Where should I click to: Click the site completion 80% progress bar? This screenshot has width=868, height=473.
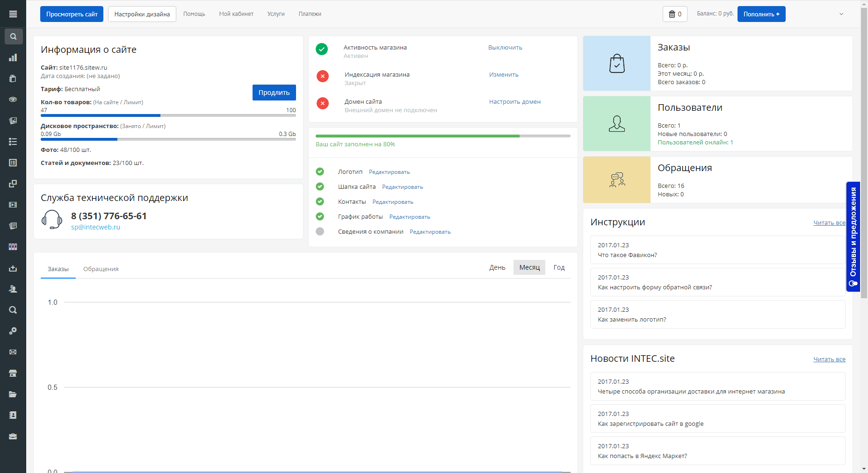(442, 136)
